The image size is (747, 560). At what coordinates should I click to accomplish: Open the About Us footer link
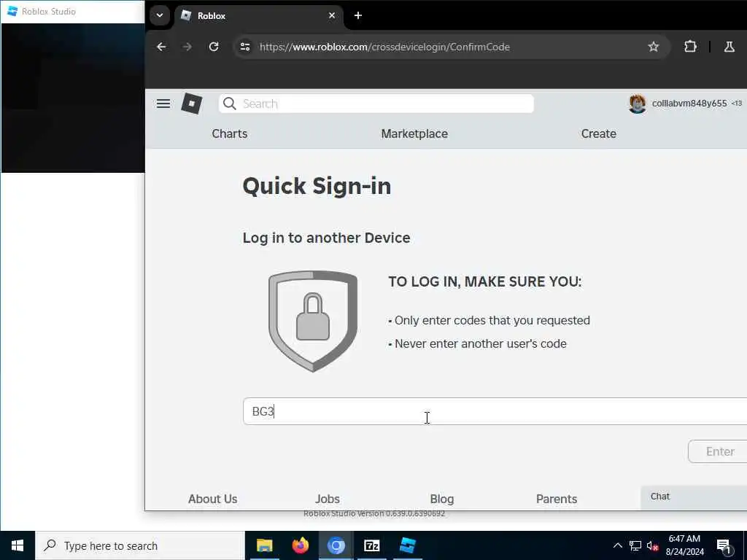point(212,499)
